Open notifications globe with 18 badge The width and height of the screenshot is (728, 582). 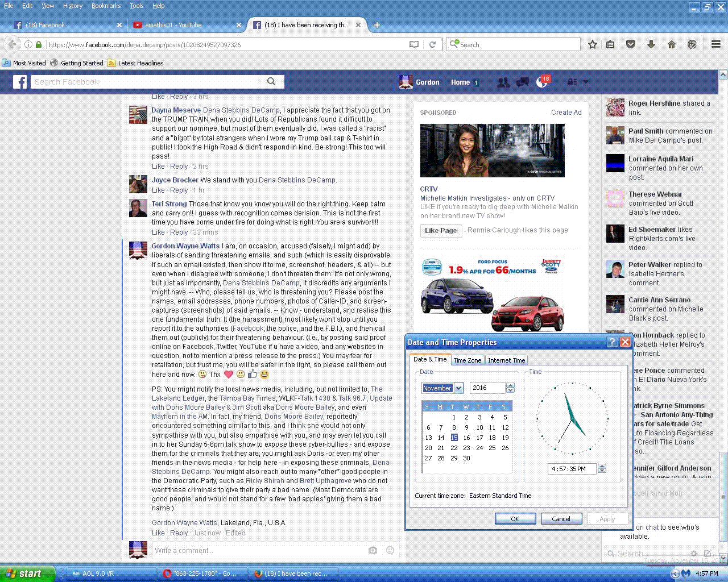click(x=542, y=82)
